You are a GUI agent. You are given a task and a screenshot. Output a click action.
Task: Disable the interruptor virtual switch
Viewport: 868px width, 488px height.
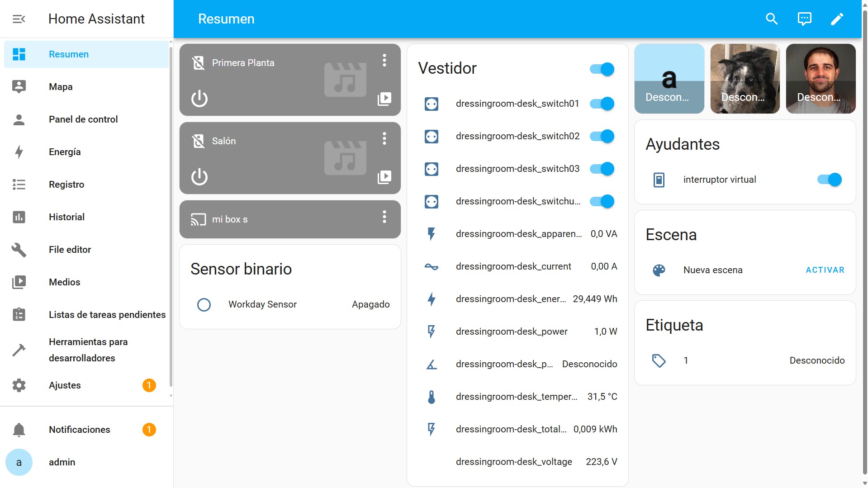(x=829, y=180)
